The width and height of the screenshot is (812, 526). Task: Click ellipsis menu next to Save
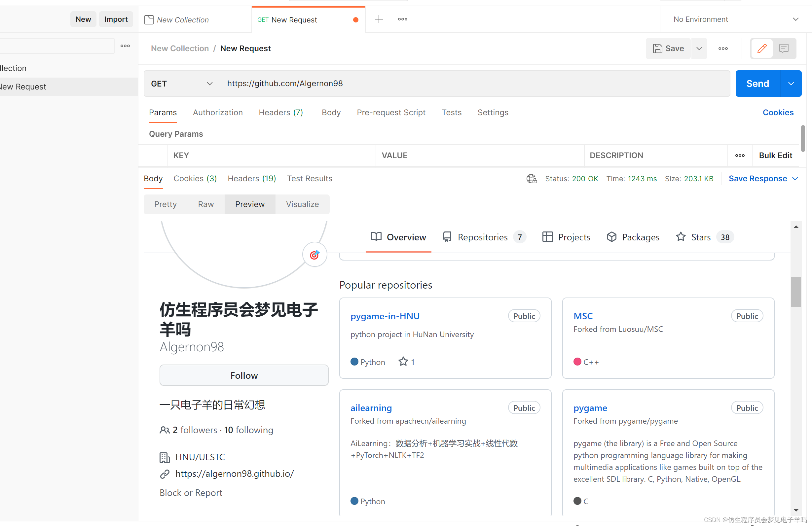coord(723,49)
